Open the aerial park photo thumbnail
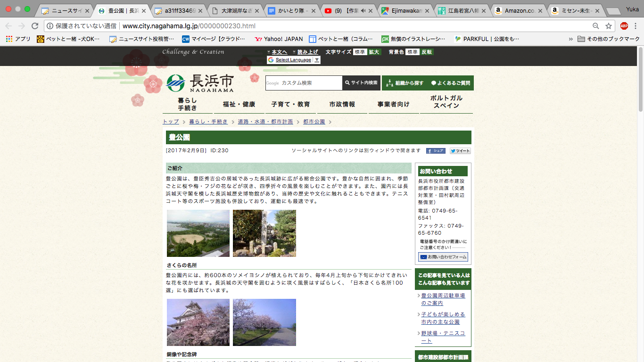The image size is (644, 362). (x=198, y=233)
